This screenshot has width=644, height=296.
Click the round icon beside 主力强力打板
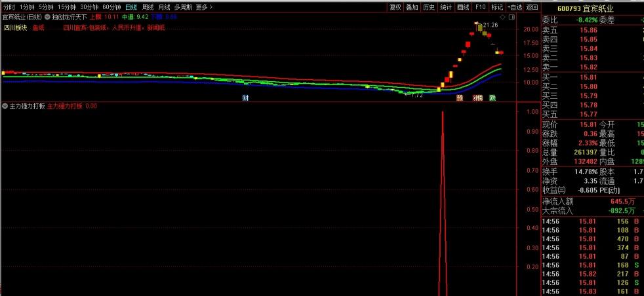(x=5, y=105)
